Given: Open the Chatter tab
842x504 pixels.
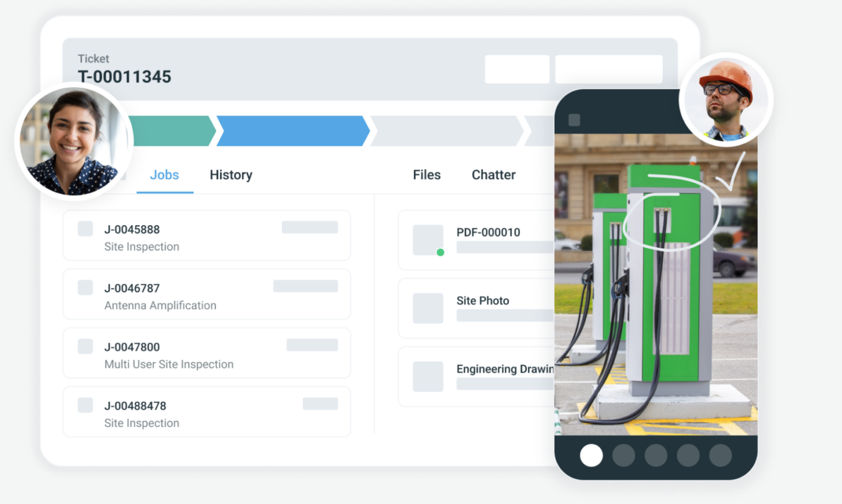Looking at the screenshot, I should (493, 175).
